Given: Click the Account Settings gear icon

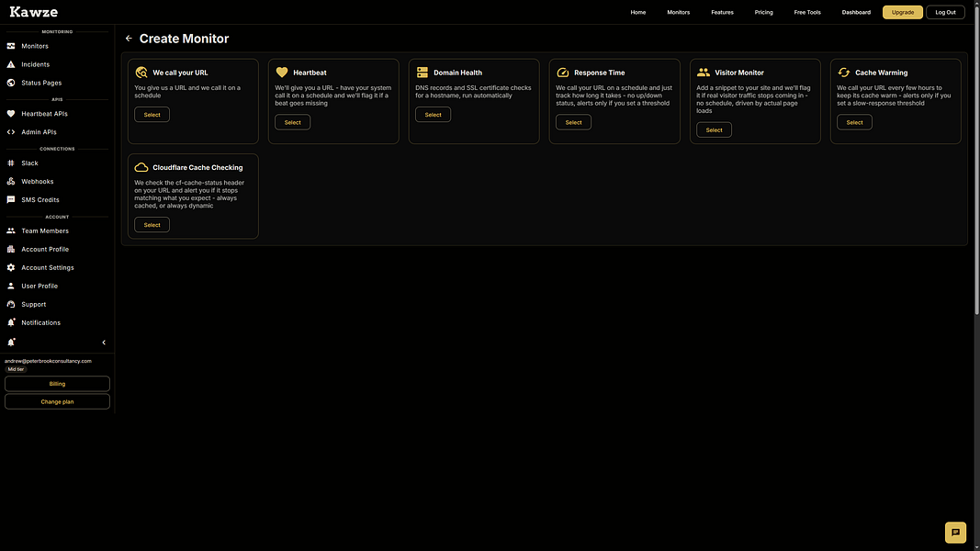Looking at the screenshot, I should click(x=11, y=267).
